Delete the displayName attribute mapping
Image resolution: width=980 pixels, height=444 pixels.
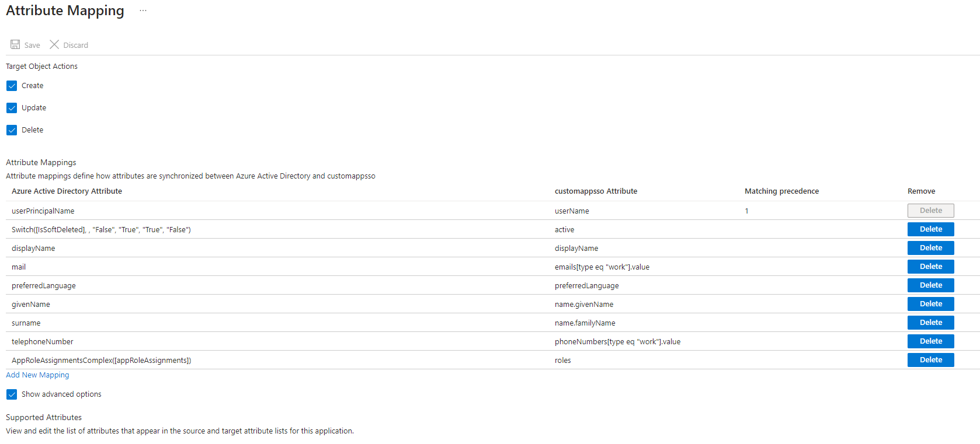pyautogui.click(x=930, y=248)
